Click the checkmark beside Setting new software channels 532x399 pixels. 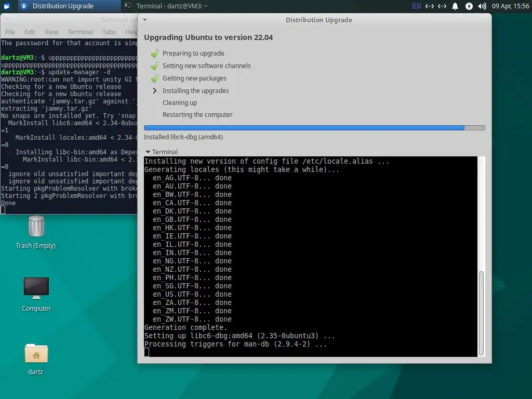click(154, 66)
